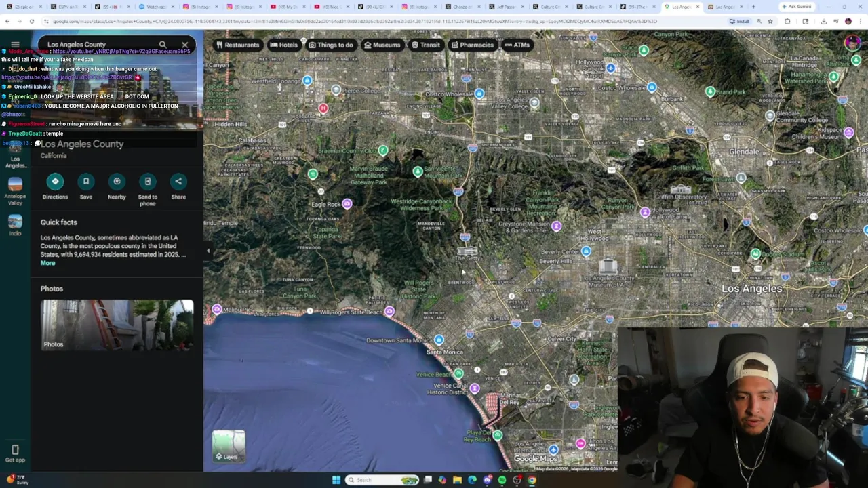This screenshot has width=868, height=488.
Task: Click the Eagle Rock purple marker
Action: [x=347, y=204]
